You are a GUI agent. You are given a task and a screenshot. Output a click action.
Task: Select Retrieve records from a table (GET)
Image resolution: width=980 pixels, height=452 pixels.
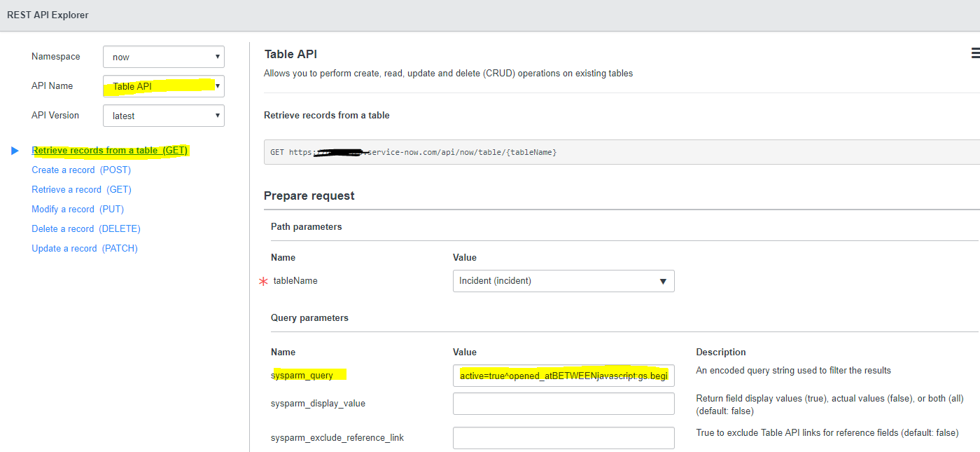coord(110,151)
